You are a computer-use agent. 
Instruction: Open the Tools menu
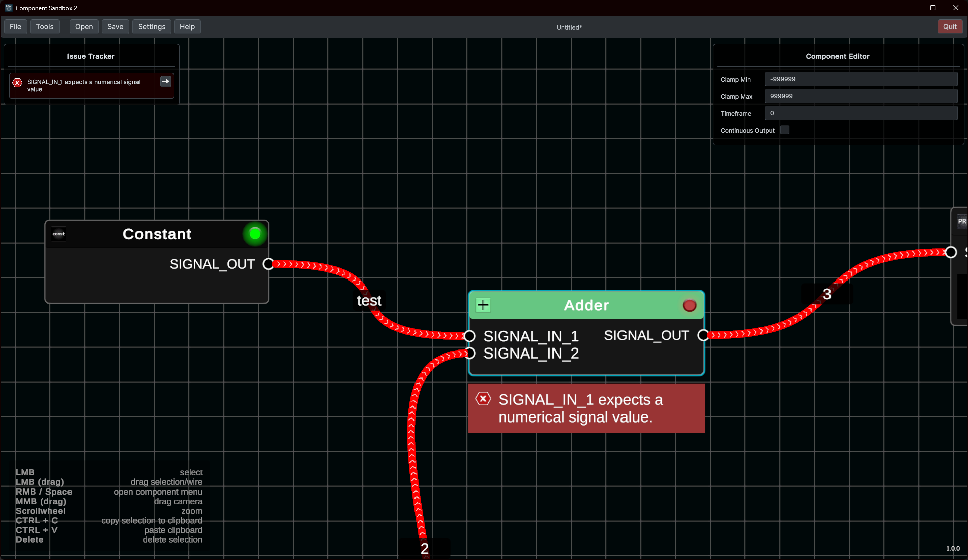(45, 27)
